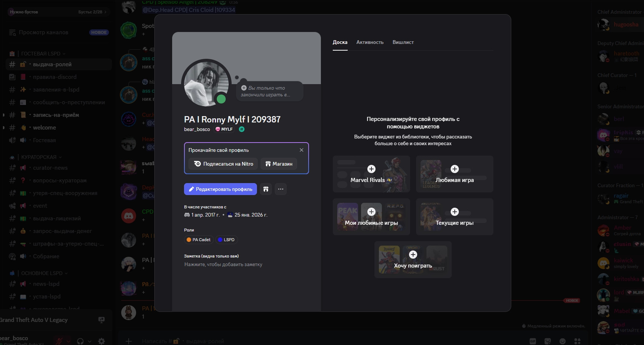
Task: Join the Собрание stage channel
Action: click(x=59, y=256)
